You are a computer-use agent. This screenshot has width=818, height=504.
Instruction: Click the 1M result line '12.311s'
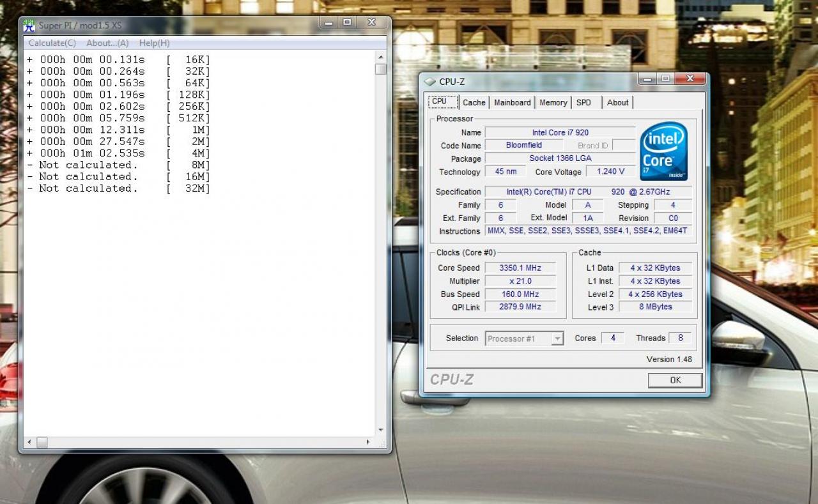coord(118,130)
